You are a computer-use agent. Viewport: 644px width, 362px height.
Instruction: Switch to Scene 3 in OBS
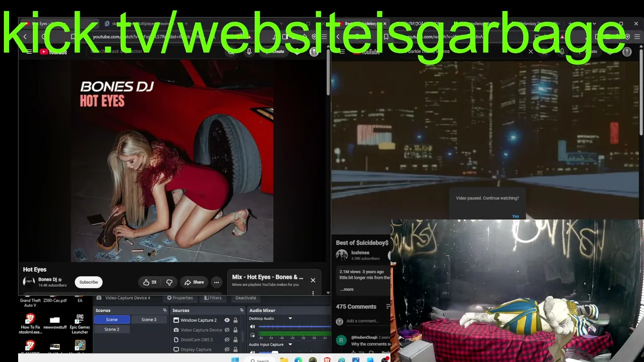149,320
